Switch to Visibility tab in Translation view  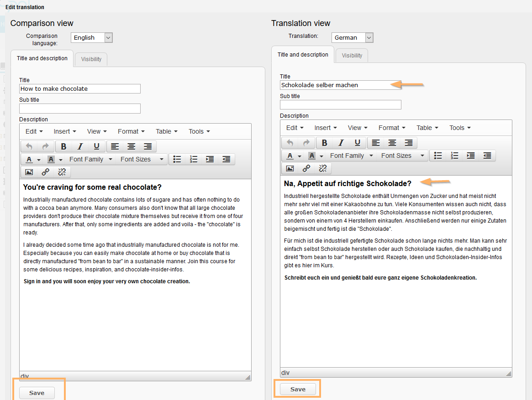352,56
